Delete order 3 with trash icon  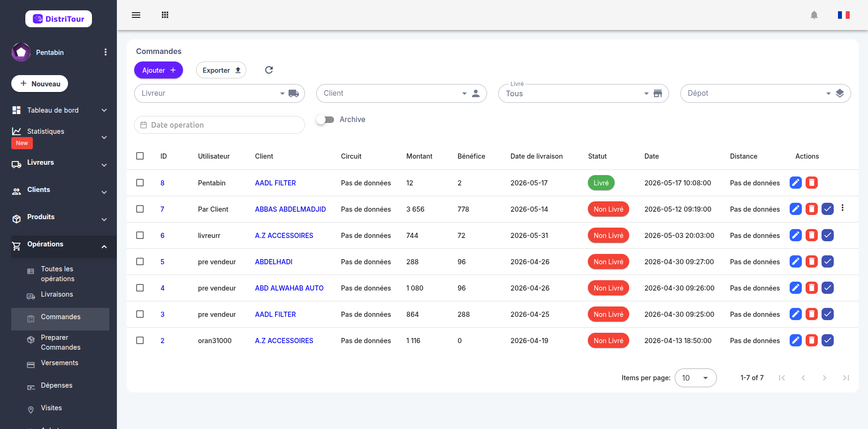[x=812, y=314]
